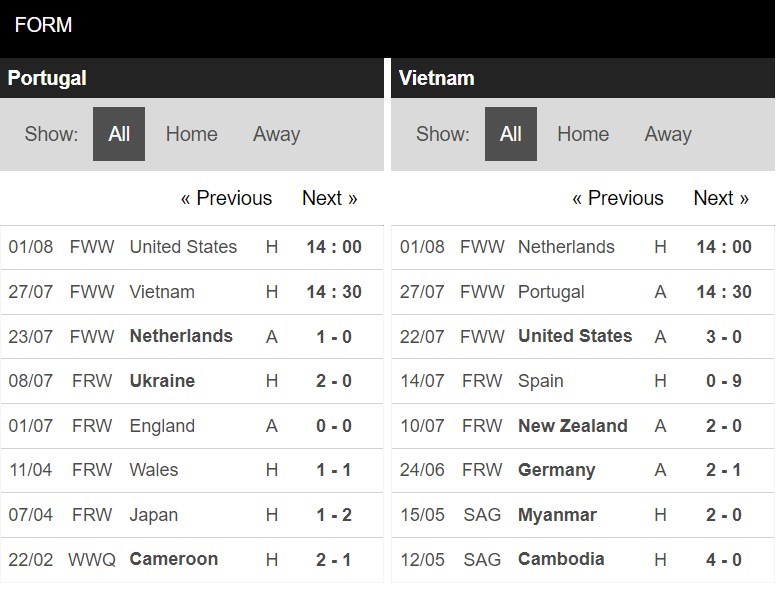Show Portugal's Home matches only

(x=192, y=134)
